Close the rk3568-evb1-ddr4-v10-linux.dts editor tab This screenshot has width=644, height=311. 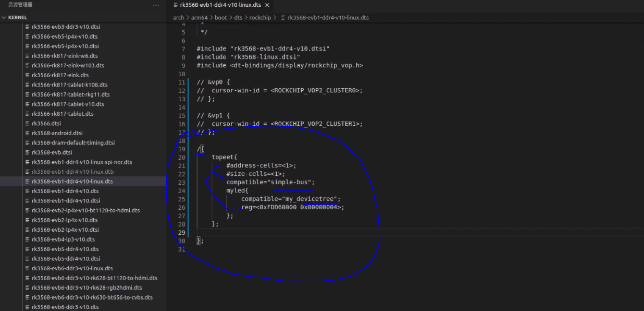pos(267,5)
